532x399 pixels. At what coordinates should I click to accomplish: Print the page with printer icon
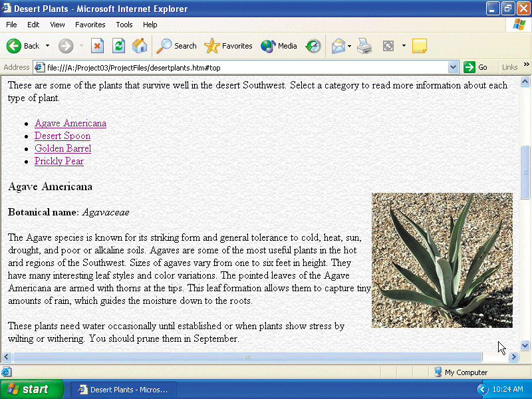coord(364,46)
